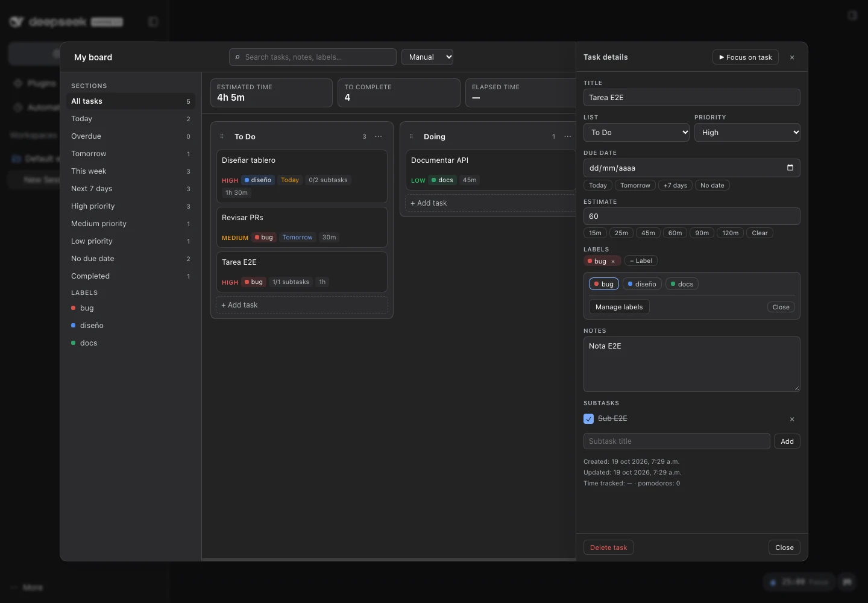This screenshot has width=868, height=603.
Task: Click the Search tasks, notes, labels field
Action: click(x=313, y=57)
